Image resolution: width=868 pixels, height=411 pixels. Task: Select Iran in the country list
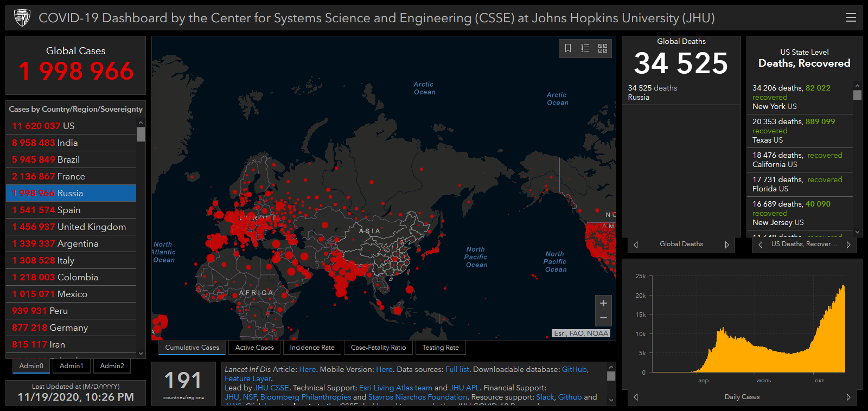71,344
